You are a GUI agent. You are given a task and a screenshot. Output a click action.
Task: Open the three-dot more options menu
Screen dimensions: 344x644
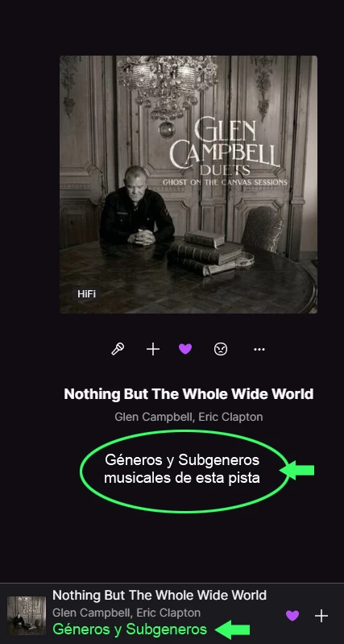[259, 349]
